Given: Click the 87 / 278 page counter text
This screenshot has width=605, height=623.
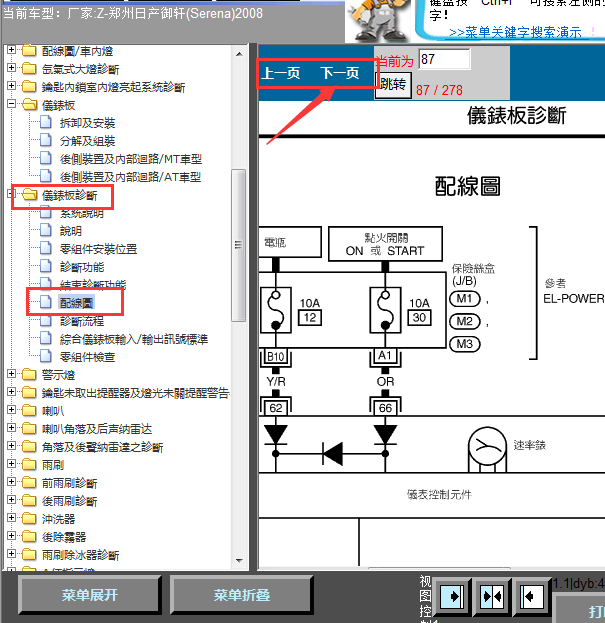Looking at the screenshot, I should (439, 90).
